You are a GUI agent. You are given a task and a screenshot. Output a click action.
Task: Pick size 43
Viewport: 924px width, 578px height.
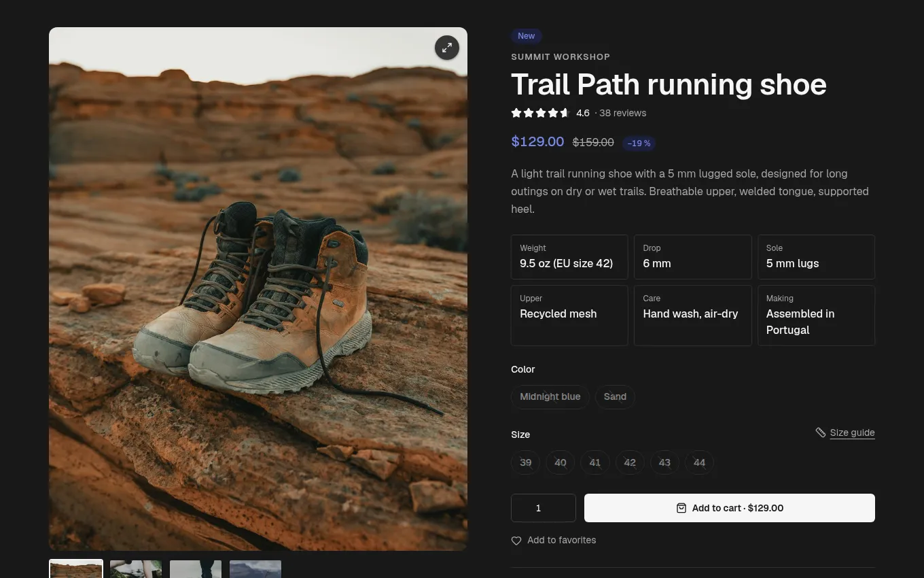(x=664, y=462)
